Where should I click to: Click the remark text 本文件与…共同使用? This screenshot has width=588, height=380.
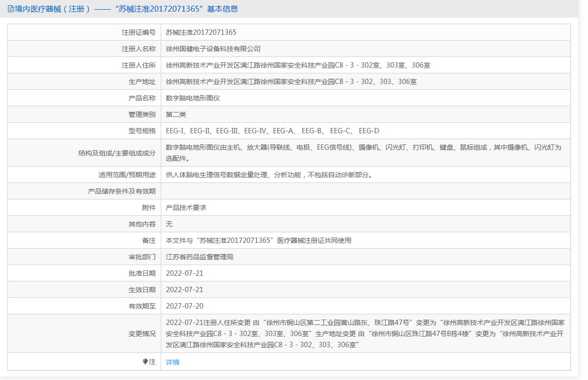point(258,240)
